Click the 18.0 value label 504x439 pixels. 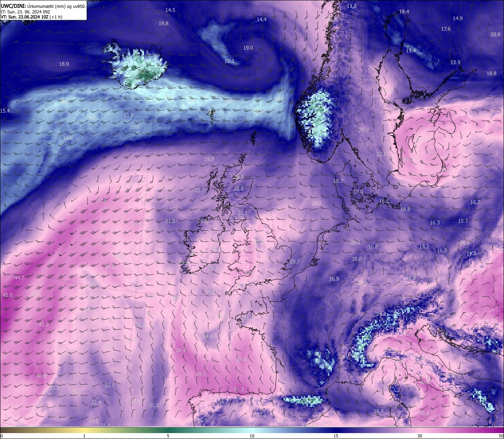click(x=357, y=259)
